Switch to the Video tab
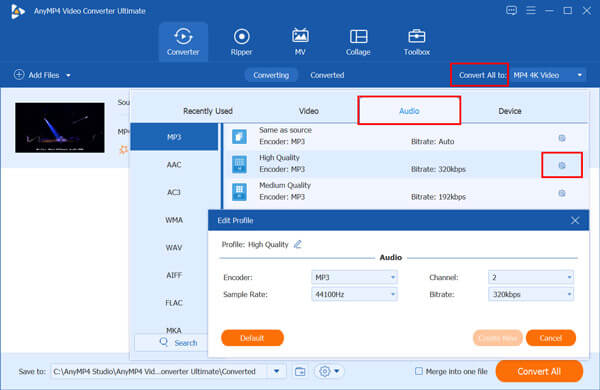The height and width of the screenshot is (390, 600). pyautogui.click(x=308, y=111)
